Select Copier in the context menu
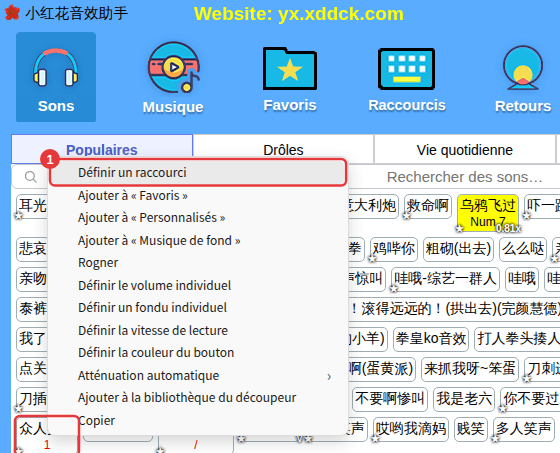560x453 pixels. [x=198, y=420]
